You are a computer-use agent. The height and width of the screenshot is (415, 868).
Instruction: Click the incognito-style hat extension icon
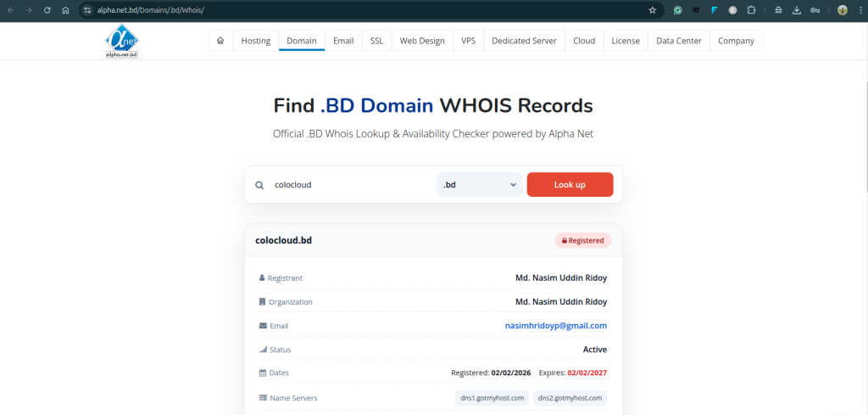778,10
